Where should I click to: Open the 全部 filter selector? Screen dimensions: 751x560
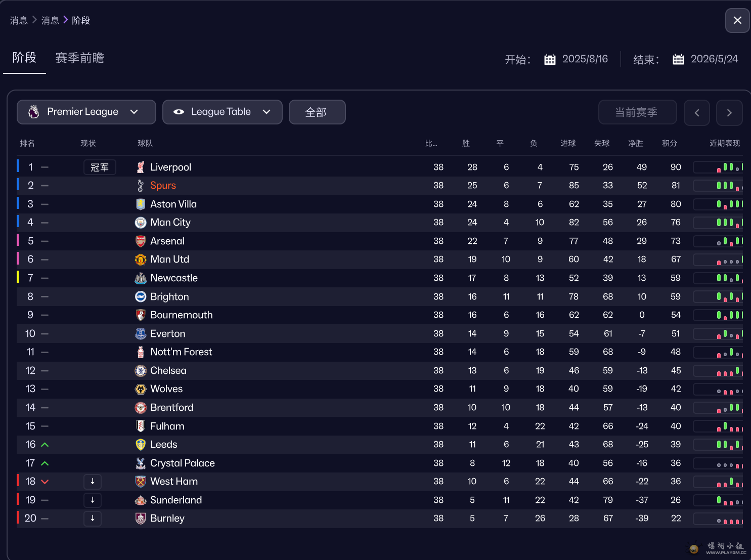317,112
